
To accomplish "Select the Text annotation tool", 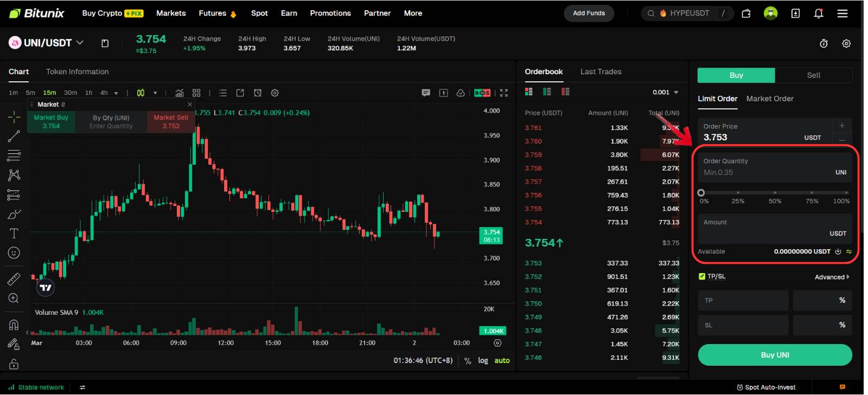I will pos(14,234).
